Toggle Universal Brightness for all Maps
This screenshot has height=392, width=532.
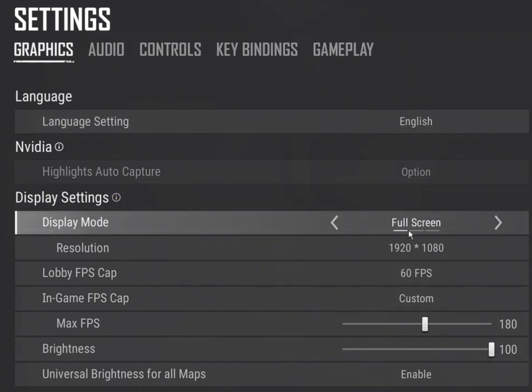[x=415, y=374]
